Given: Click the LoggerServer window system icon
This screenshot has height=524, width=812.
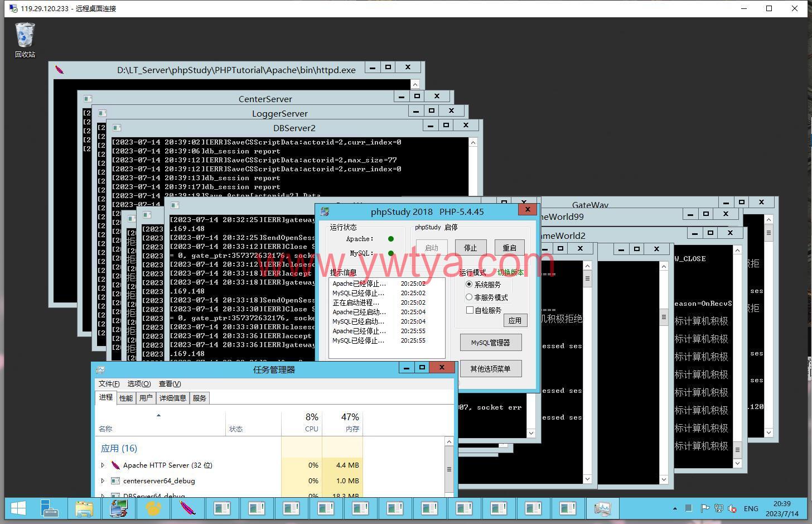Looking at the screenshot, I should [102, 113].
